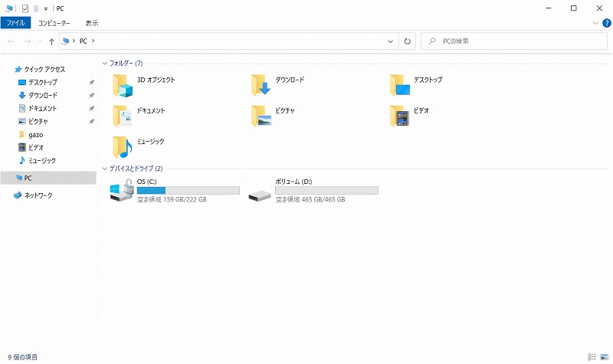This screenshot has width=613, height=364.
Task: Open the address bar history dropdown
Action: (390, 41)
